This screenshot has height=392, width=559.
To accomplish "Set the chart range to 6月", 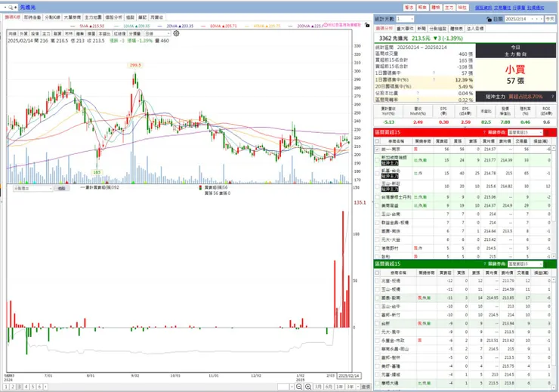I will click(329, 387).
